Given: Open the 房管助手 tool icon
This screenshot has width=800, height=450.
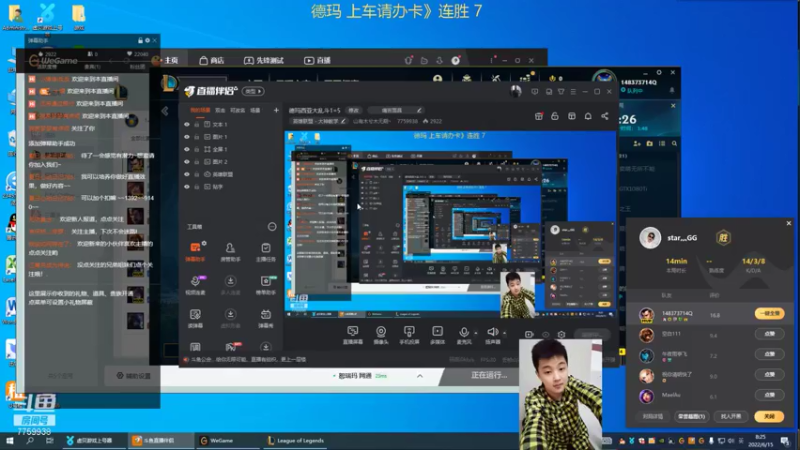Looking at the screenshot, I should (x=230, y=252).
